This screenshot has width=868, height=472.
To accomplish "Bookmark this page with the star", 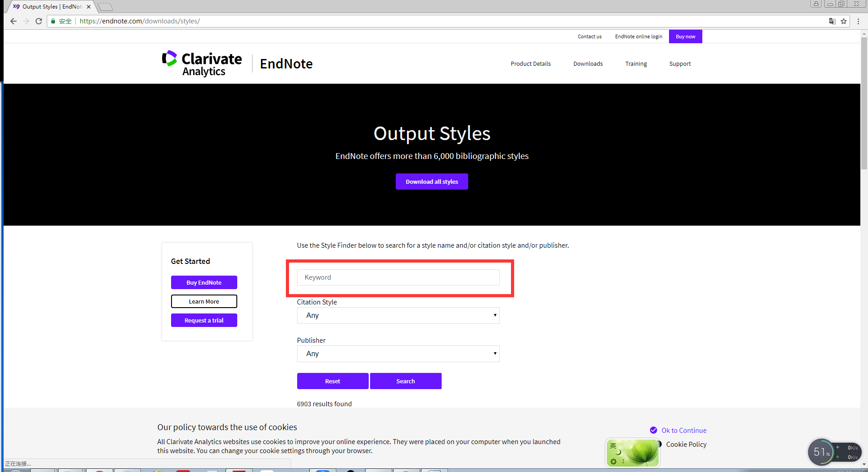I will pos(844,21).
